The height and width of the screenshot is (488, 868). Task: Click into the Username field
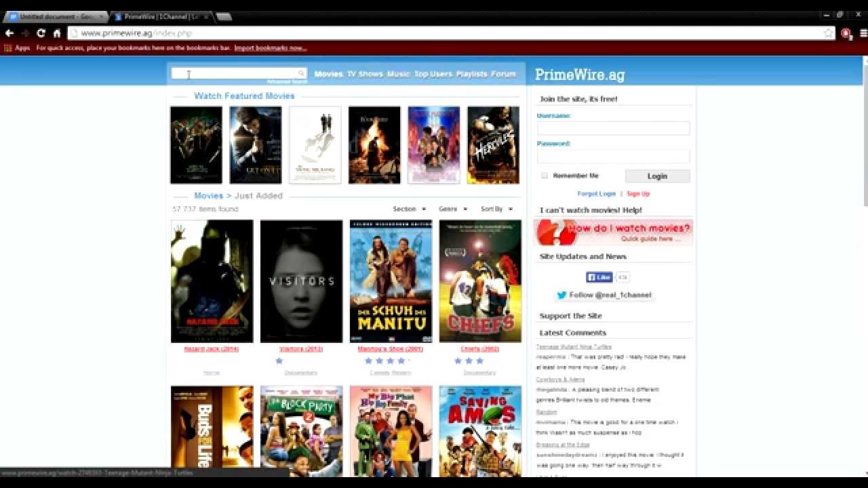pyautogui.click(x=613, y=128)
